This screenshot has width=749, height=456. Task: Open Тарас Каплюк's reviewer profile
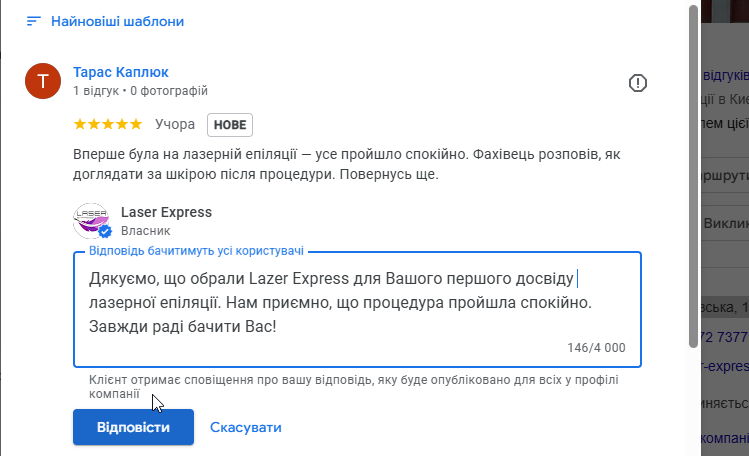(x=121, y=72)
